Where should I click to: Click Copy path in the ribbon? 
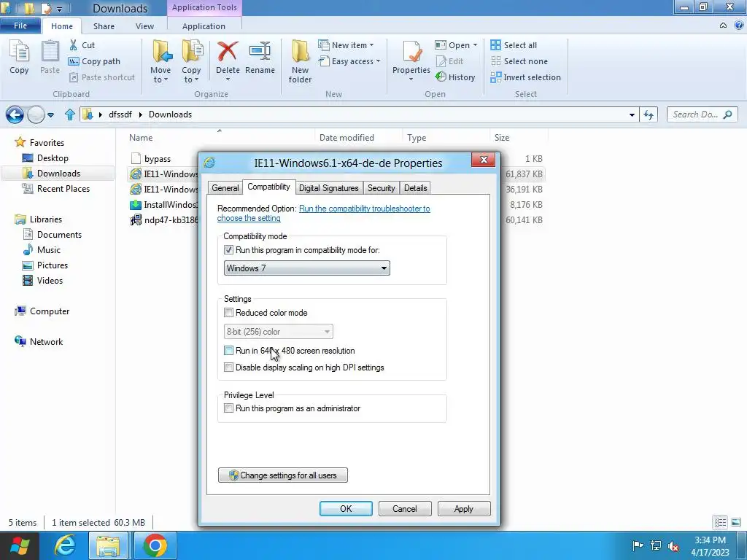[x=94, y=61]
